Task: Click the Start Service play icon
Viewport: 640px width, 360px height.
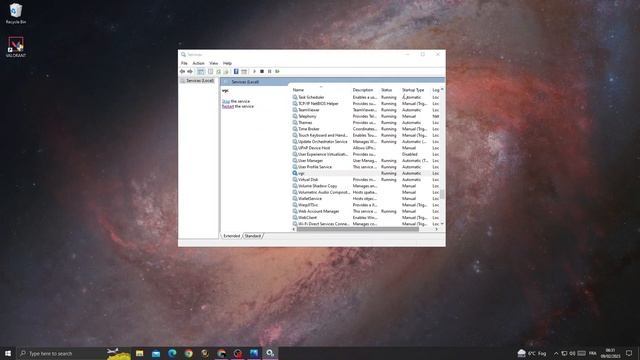Action: pos(254,71)
